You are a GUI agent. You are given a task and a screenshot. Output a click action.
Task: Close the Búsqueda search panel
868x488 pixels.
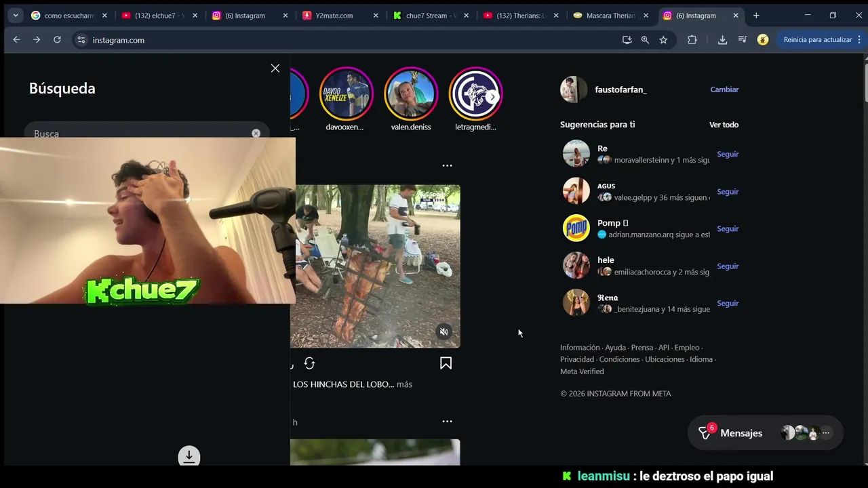[x=275, y=68]
